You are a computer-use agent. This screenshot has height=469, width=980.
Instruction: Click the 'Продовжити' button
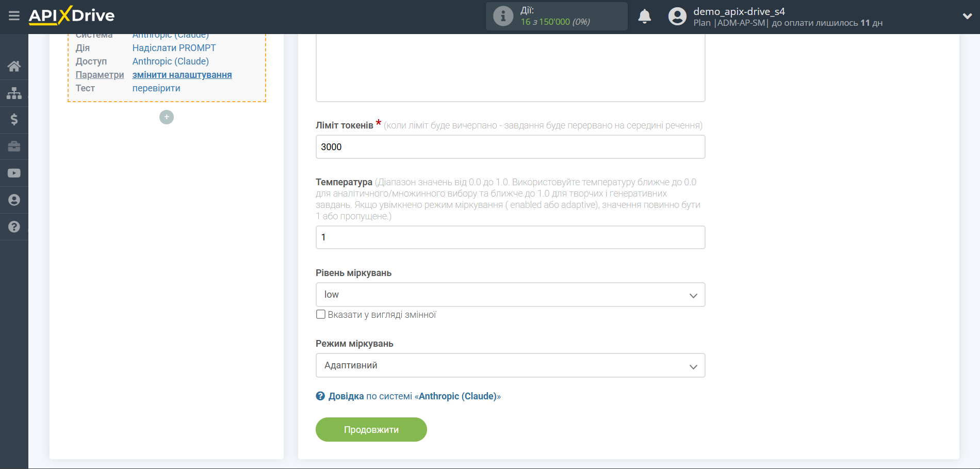[371, 429]
